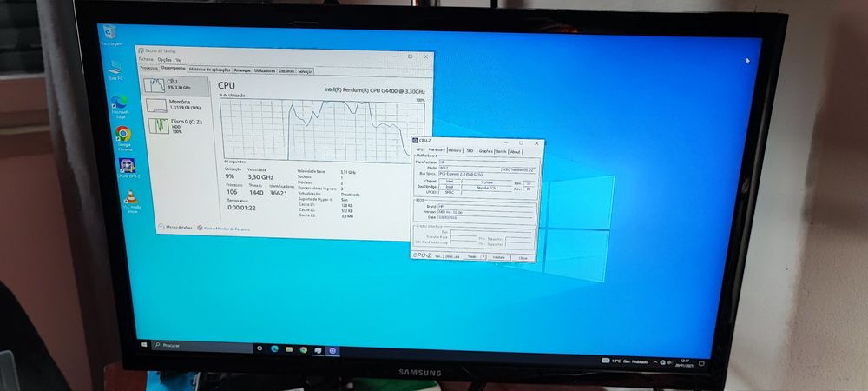The image size is (868, 391).
Task: Close the Task Manager window
Action: 425,57
